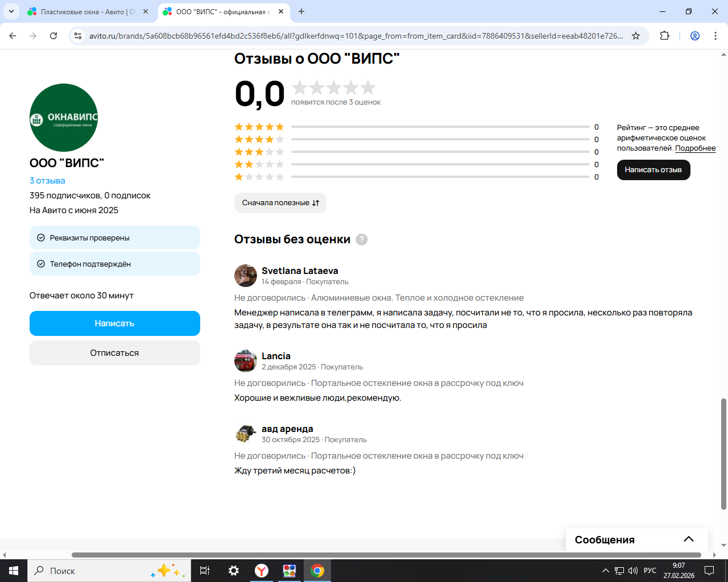Switch to the Пластиковые окна - Авито tab
Screen dimensions: 728x582
tap(88, 11)
